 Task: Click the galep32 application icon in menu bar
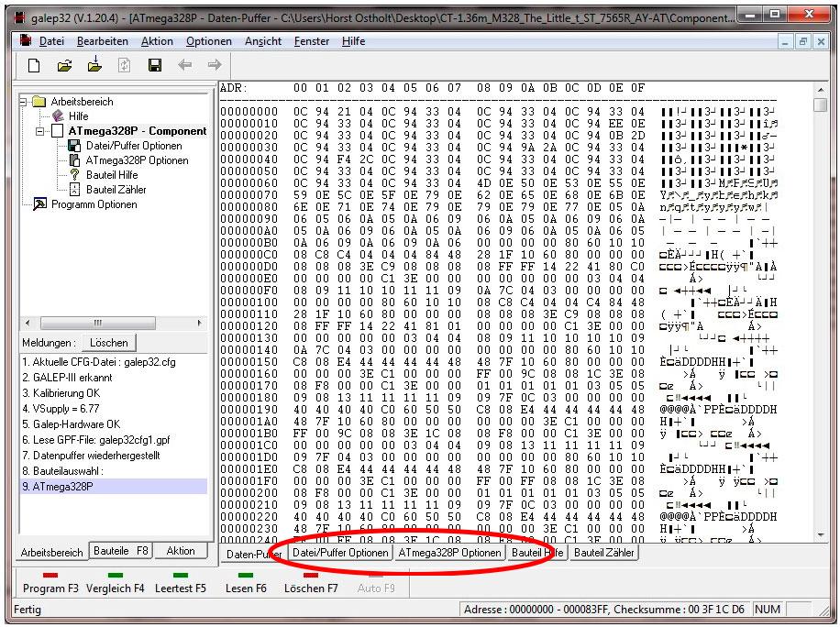(26, 40)
